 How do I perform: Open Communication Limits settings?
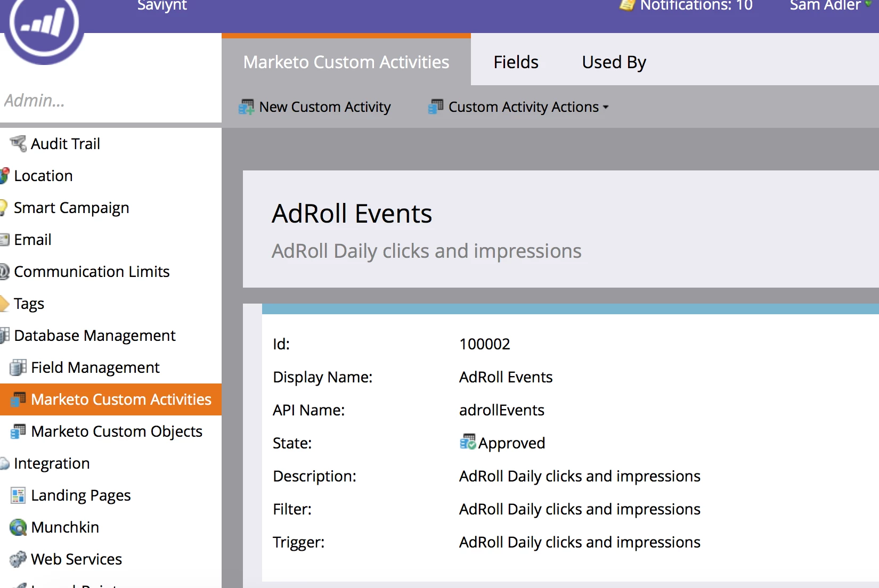92,272
